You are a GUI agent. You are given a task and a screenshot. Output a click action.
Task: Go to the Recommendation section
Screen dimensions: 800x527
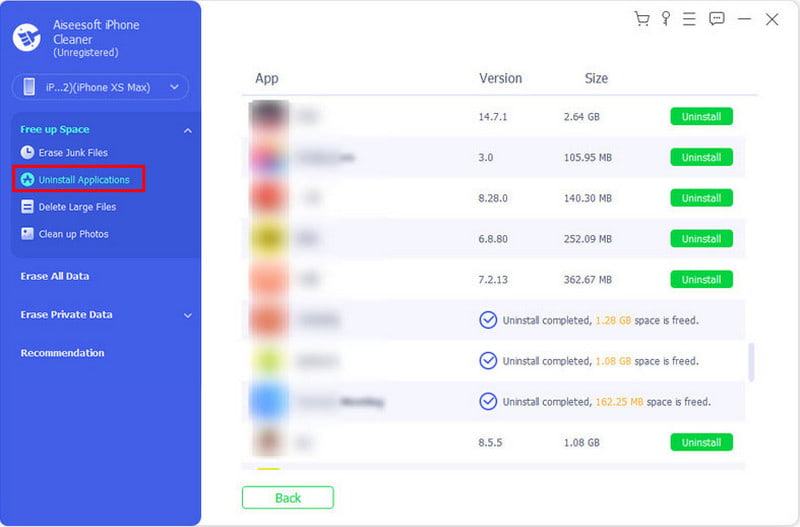tap(63, 353)
